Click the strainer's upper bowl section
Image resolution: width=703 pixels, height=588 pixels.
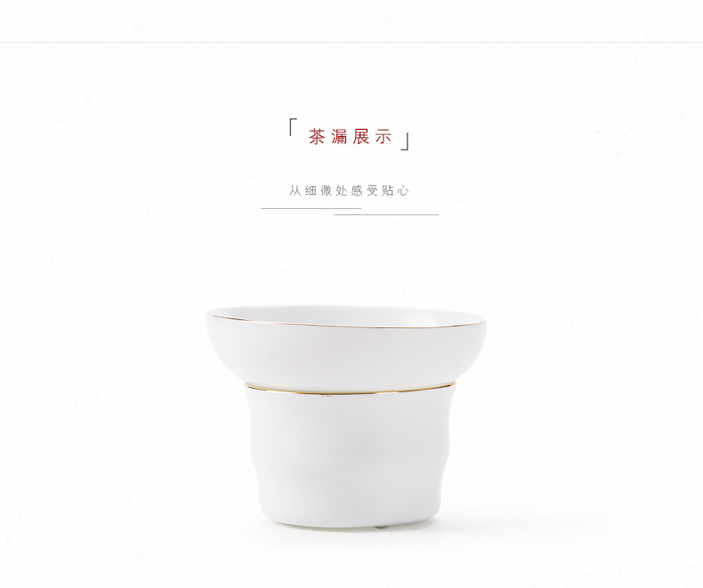pos(346,345)
